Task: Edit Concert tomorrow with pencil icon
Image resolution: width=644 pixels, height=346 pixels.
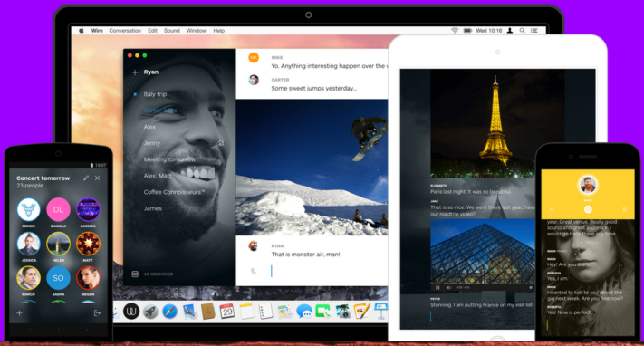Action: (86, 178)
